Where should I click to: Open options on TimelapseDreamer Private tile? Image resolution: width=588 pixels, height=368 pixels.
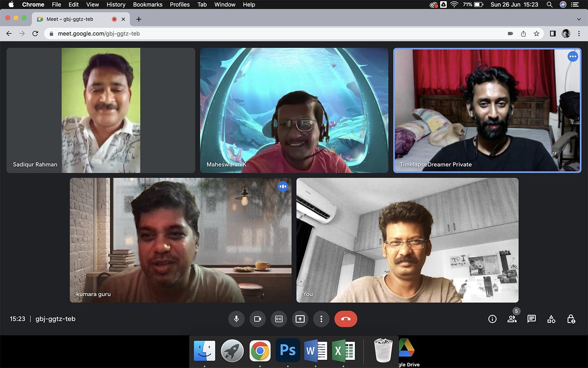pyautogui.click(x=572, y=56)
